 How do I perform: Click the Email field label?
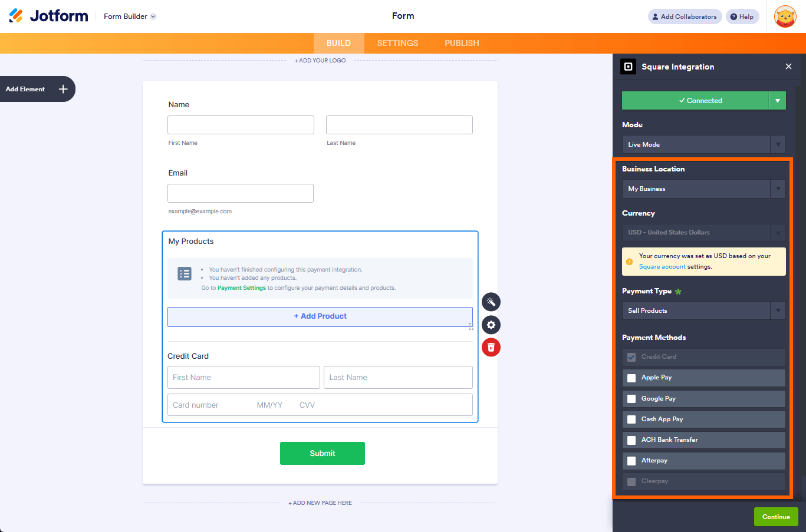tap(178, 173)
